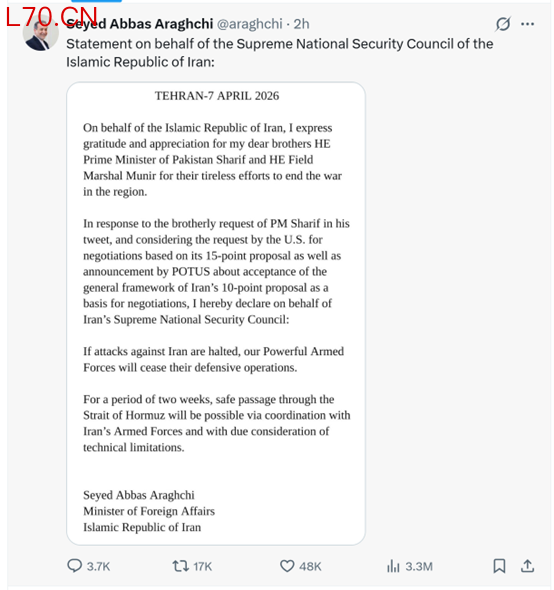Open the three-dot more options menu
The image size is (554, 590).
(528, 24)
